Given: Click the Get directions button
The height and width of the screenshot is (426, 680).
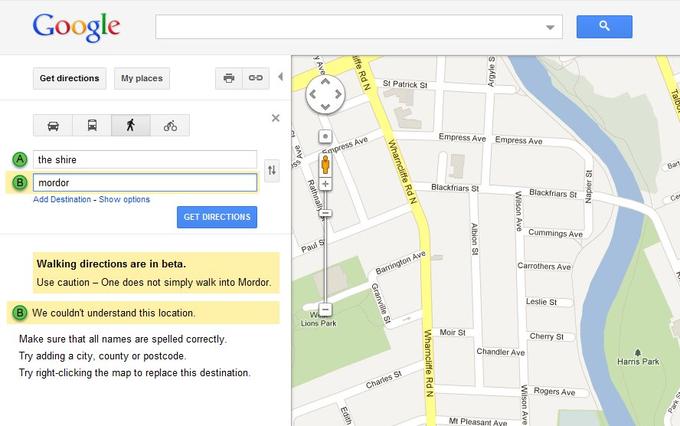Looking at the screenshot, I should [69, 79].
